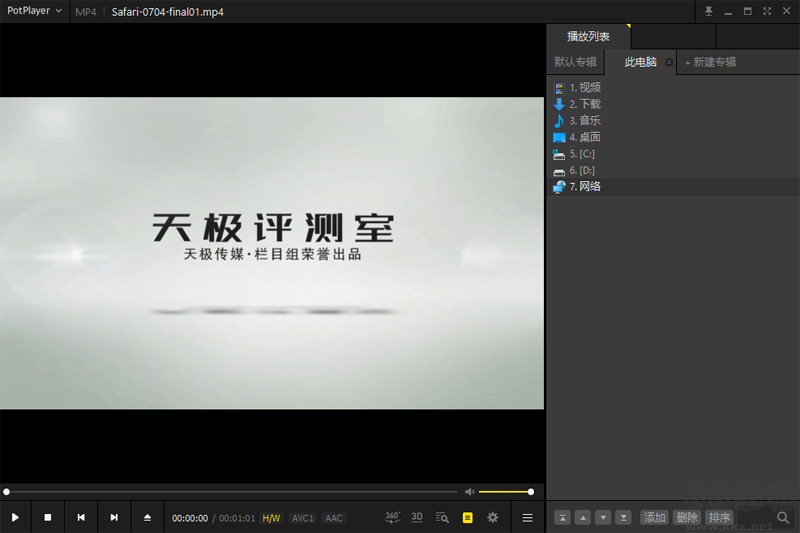Screen dimensions: 800x533
Task: Open settings gear in control bar
Action: [492, 518]
